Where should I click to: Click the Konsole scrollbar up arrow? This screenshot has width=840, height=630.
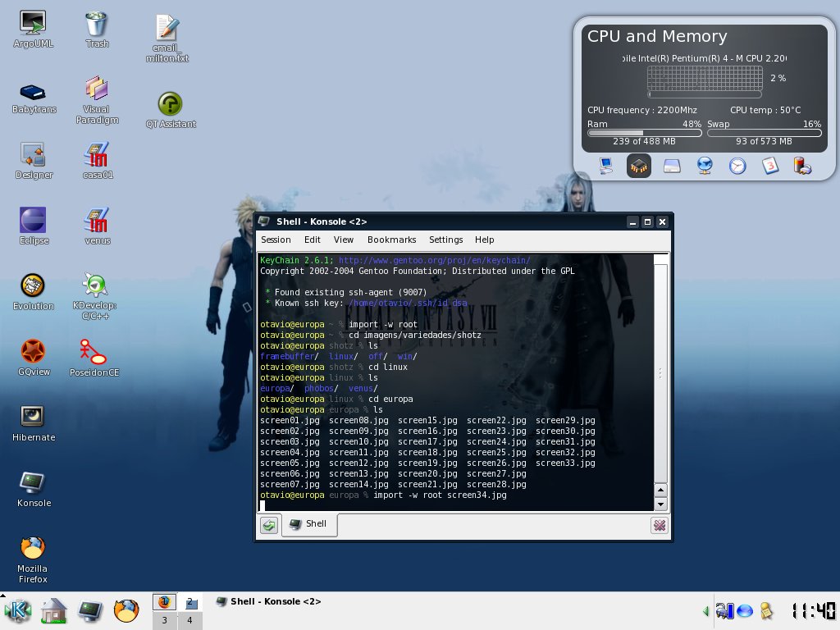coord(660,490)
